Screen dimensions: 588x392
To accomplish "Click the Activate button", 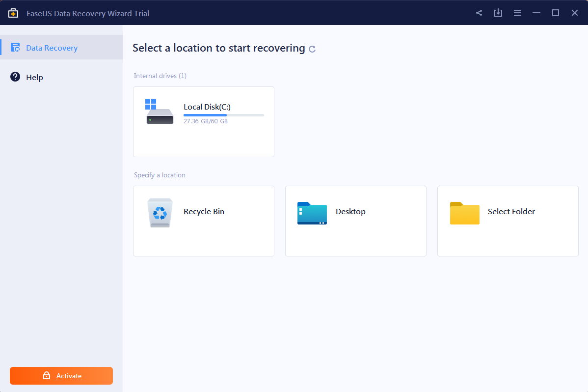I will [61, 376].
